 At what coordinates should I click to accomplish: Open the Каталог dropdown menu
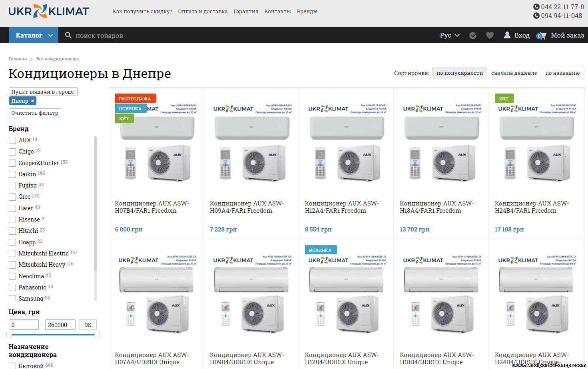[34, 35]
